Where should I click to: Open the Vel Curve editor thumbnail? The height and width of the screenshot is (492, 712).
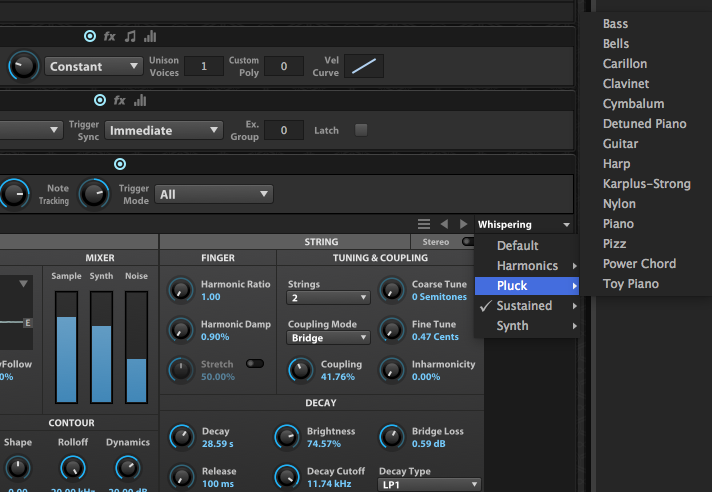pos(364,66)
